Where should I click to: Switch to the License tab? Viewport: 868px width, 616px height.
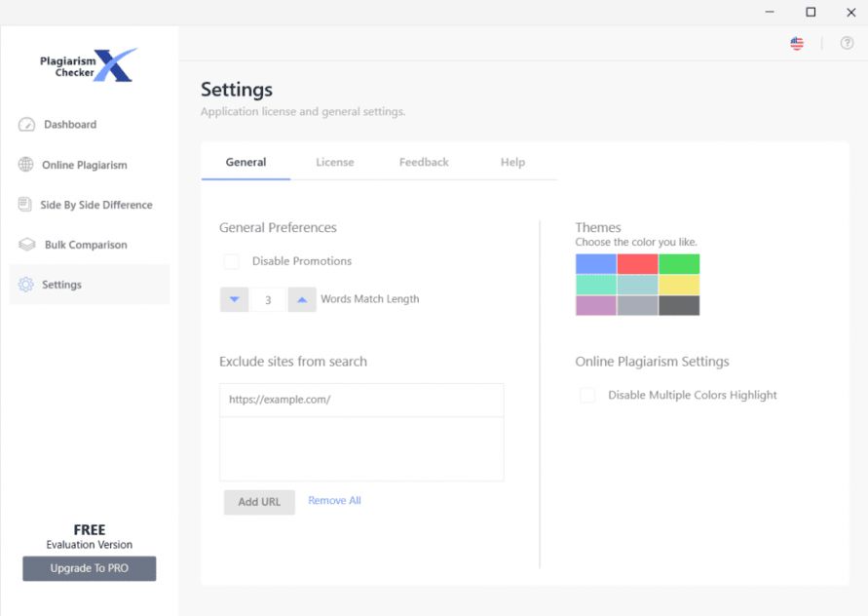point(335,163)
